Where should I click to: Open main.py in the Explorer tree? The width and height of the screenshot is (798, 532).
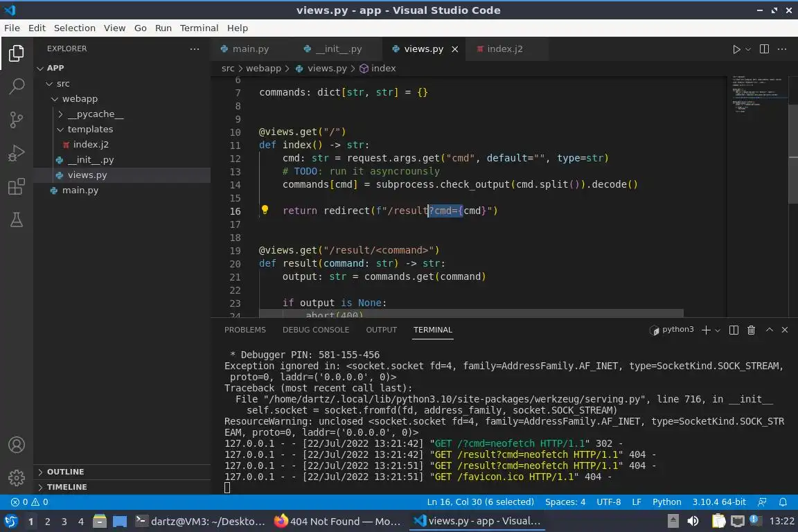coord(122,190)
